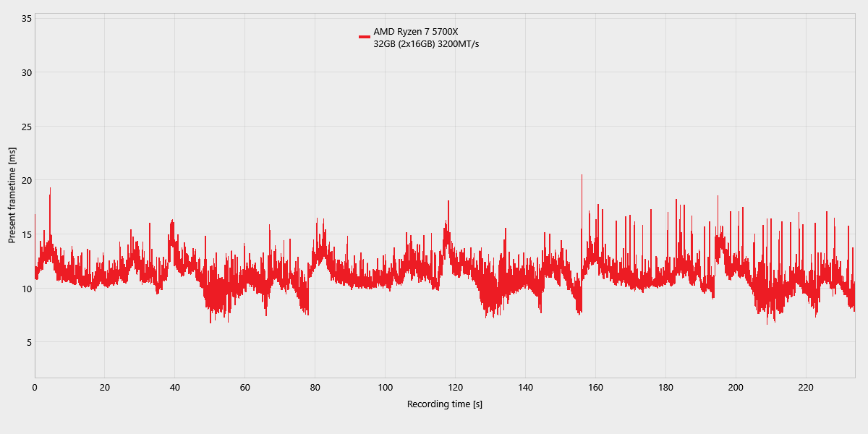Click the y-axis label '10'
868x434 pixels.
coord(26,289)
